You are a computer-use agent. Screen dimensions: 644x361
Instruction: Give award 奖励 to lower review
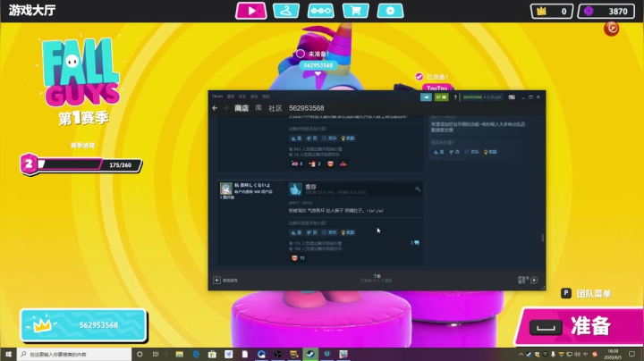pos(348,232)
